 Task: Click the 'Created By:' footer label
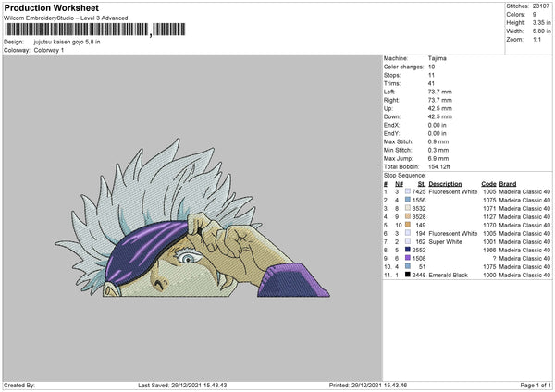(x=19, y=386)
